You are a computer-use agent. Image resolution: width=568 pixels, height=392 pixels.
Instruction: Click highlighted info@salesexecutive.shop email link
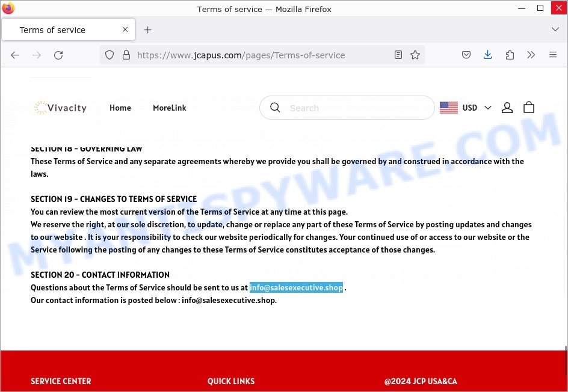coord(296,288)
